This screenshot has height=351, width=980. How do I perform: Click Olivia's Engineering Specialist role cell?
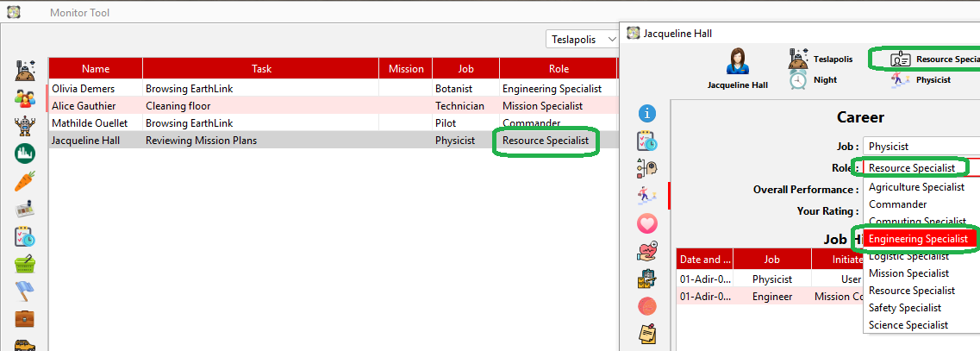559,89
